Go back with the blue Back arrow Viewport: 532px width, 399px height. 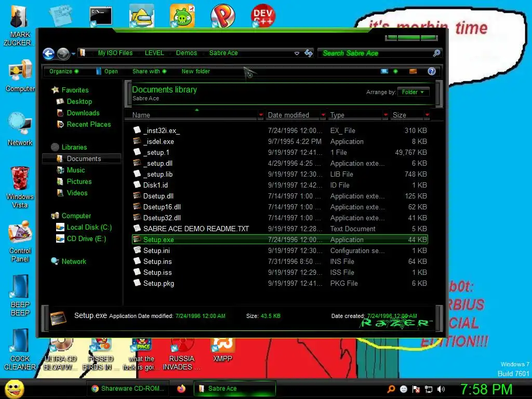pos(48,54)
